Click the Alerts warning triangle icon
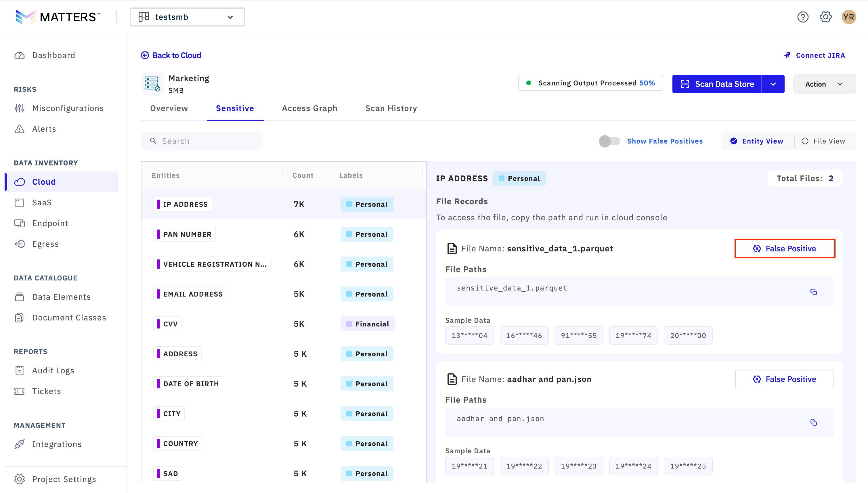 point(20,129)
